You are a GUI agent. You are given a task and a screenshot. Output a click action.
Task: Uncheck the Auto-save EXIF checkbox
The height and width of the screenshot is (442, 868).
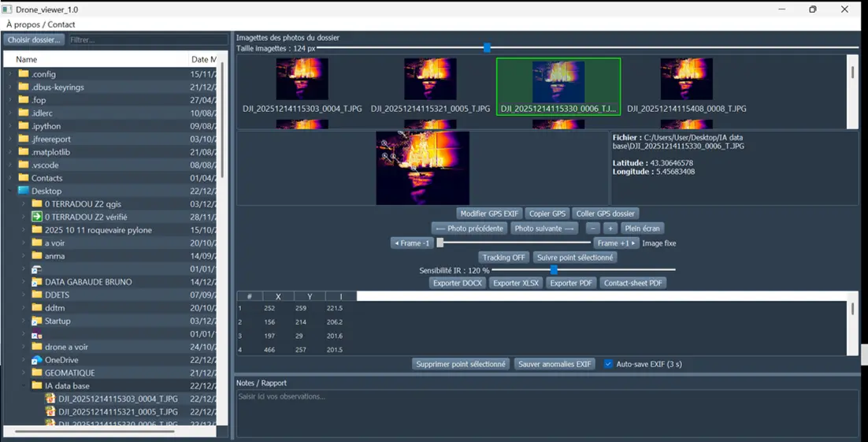click(608, 364)
